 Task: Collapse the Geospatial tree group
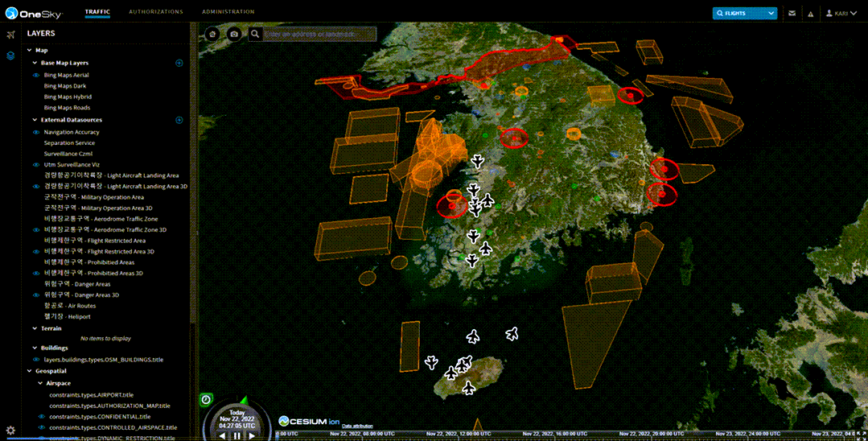point(29,371)
